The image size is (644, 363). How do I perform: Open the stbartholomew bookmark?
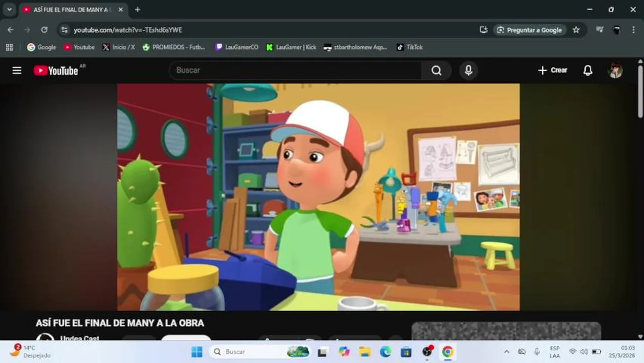355,47
